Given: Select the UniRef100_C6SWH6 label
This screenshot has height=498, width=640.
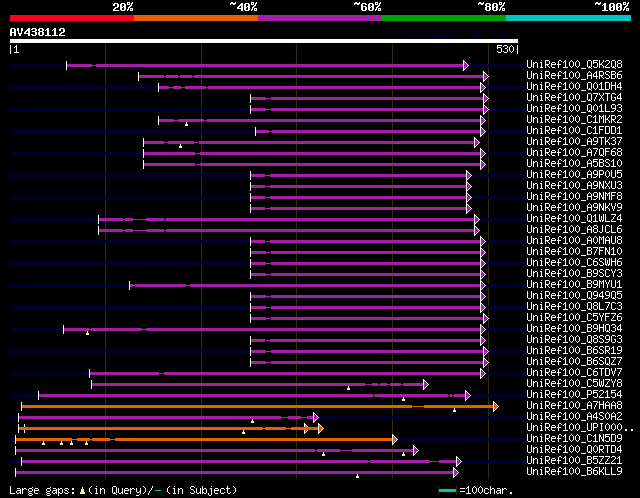Looking at the screenshot, I should click(574, 263).
